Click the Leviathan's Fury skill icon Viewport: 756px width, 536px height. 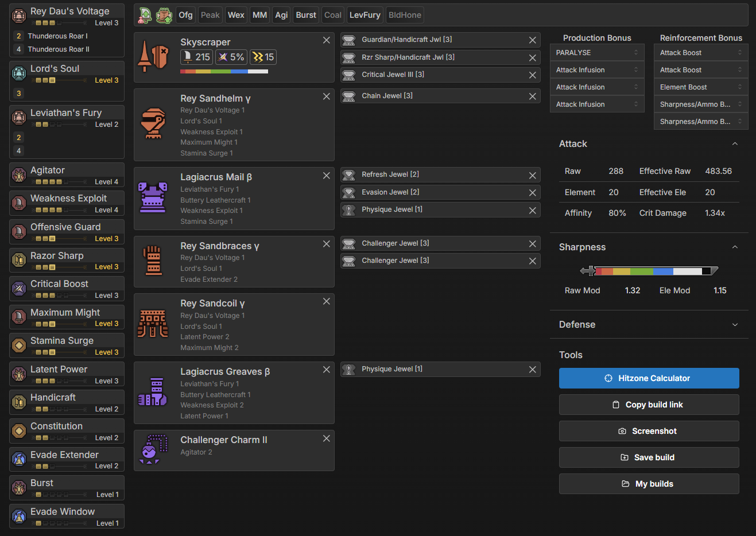(x=19, y=117)
